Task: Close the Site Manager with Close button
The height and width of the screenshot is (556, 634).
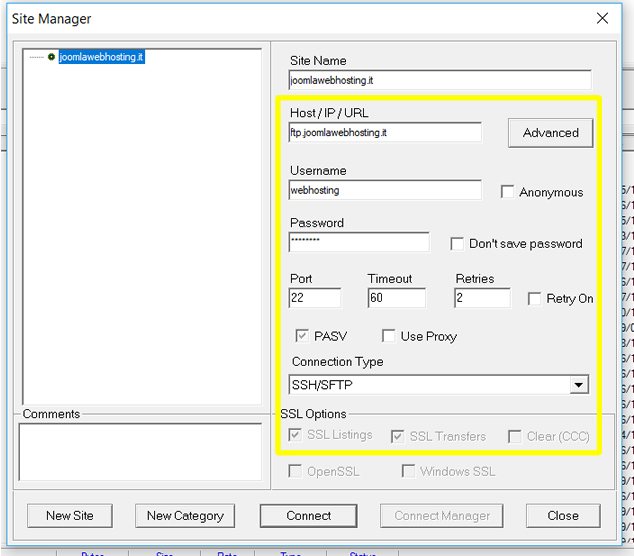Action: [x=562, y=515]
